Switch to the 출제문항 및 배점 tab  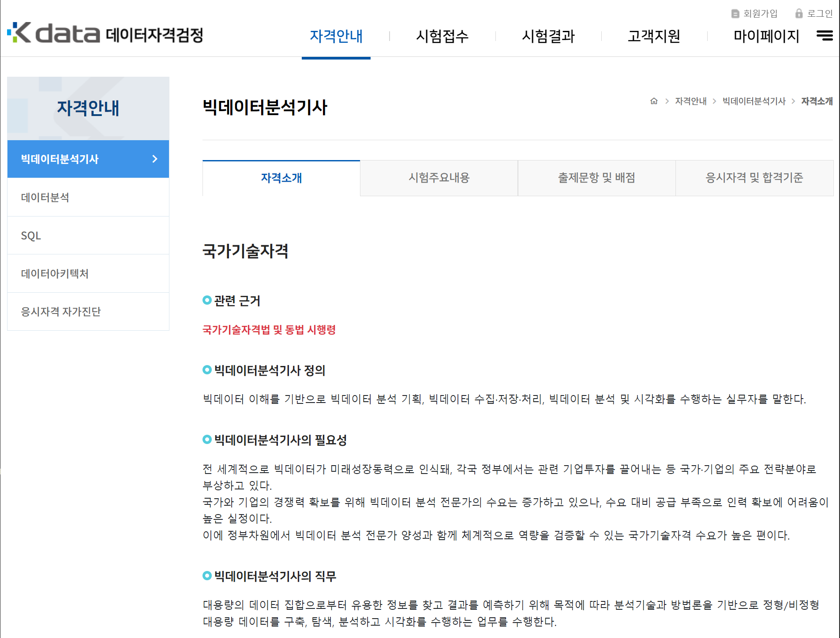(596, 178)
